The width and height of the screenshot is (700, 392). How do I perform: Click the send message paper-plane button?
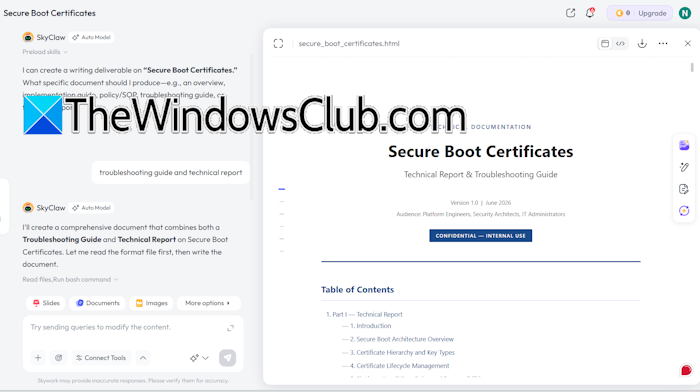227,358
